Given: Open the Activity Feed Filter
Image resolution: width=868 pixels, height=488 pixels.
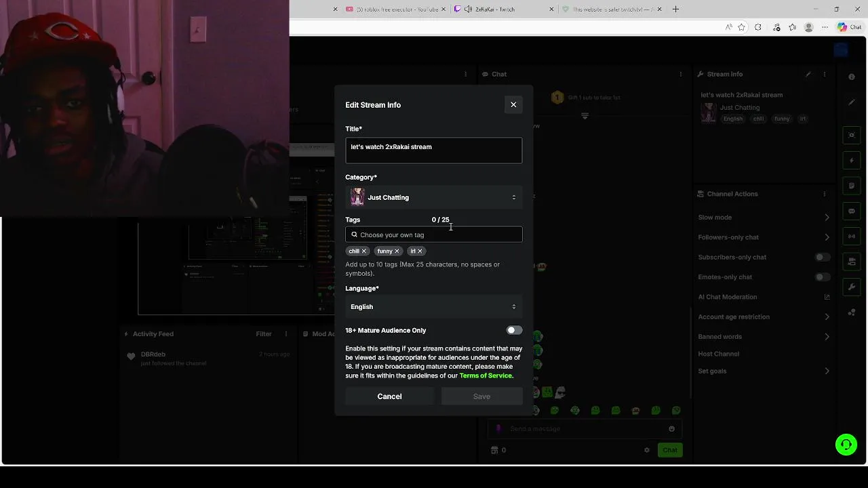Looking at the screenshot, I should pyautogui.click(x=264, y=334).
